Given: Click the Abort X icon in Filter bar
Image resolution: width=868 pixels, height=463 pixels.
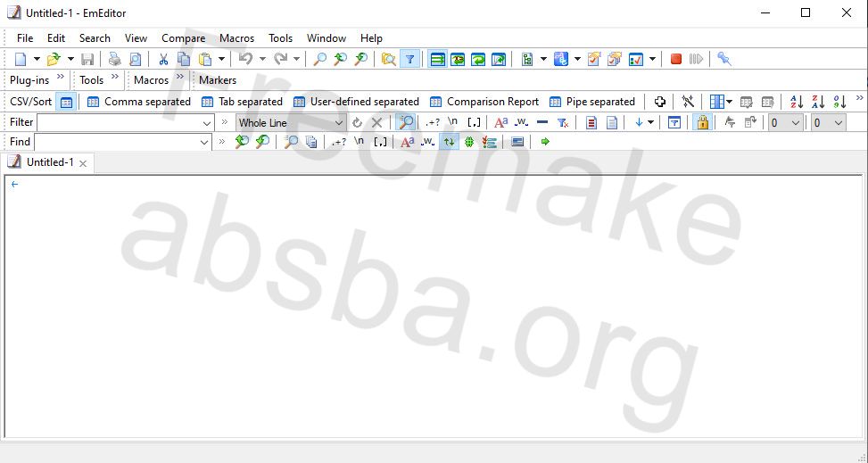Looking at the screenshot, I should click(377, 122).
